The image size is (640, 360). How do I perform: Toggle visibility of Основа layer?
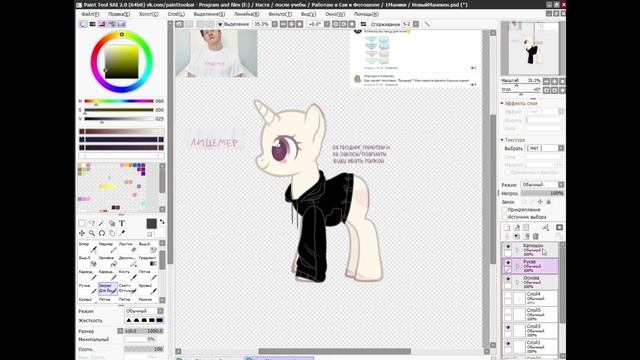(508, 280)
